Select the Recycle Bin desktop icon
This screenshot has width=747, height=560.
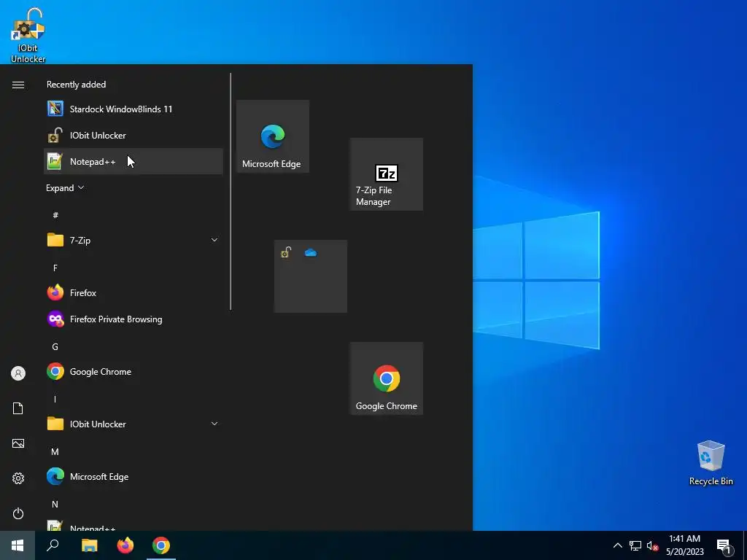coord(711,463)
